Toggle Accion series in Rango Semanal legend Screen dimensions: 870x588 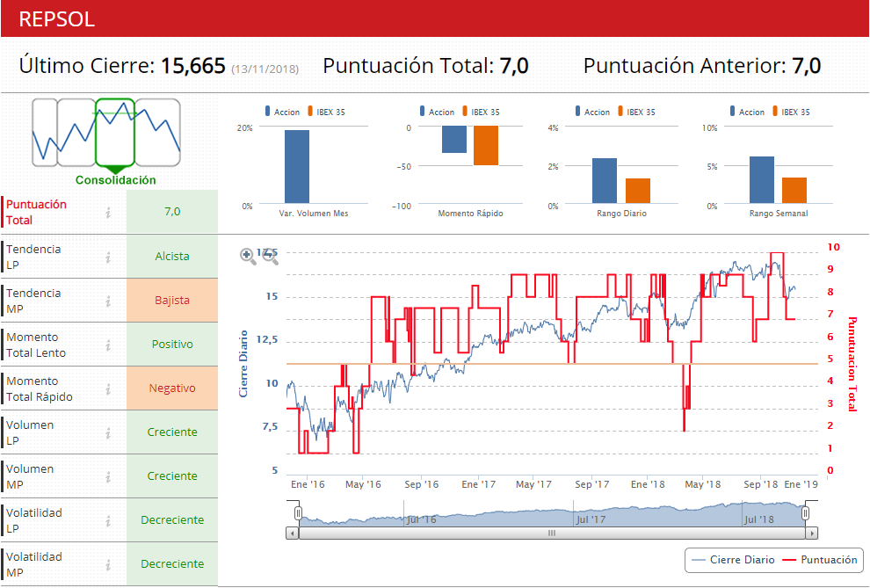[747, 112]
